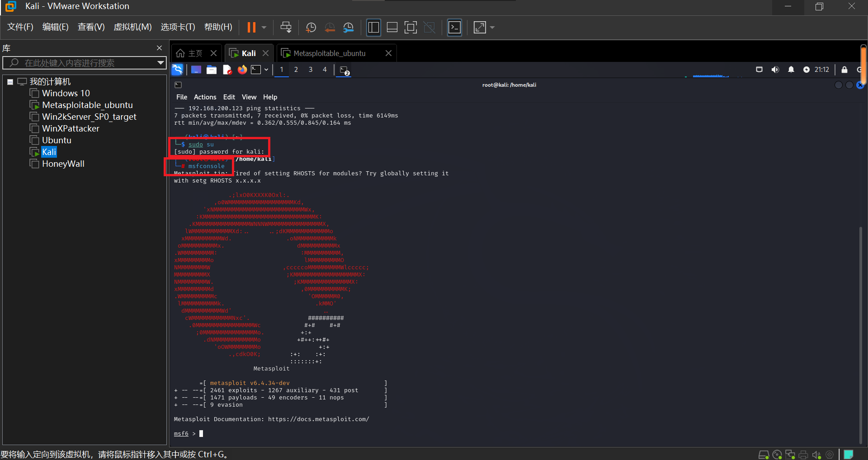Launch terminal emulator from the Kali panel
This screenshot has width=868, height=460.
(256, 70)
